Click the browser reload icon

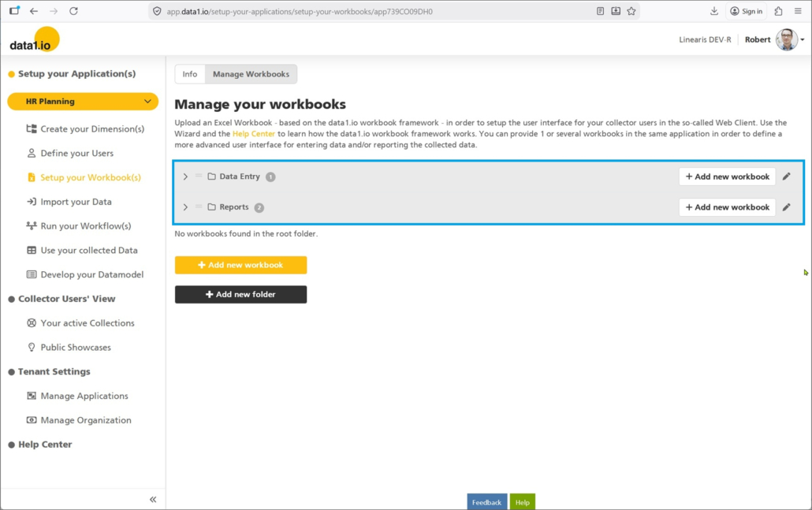click(x=73, y=11)
